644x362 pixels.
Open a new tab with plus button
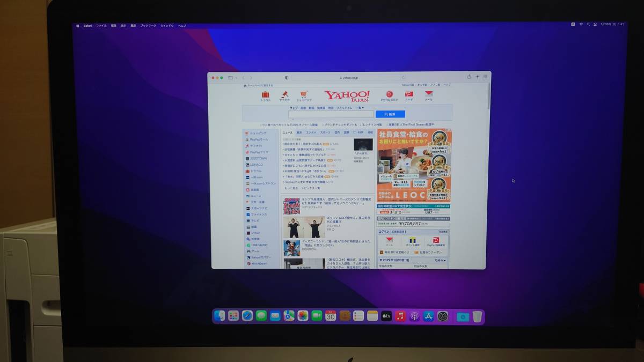[x=477, y=77]
